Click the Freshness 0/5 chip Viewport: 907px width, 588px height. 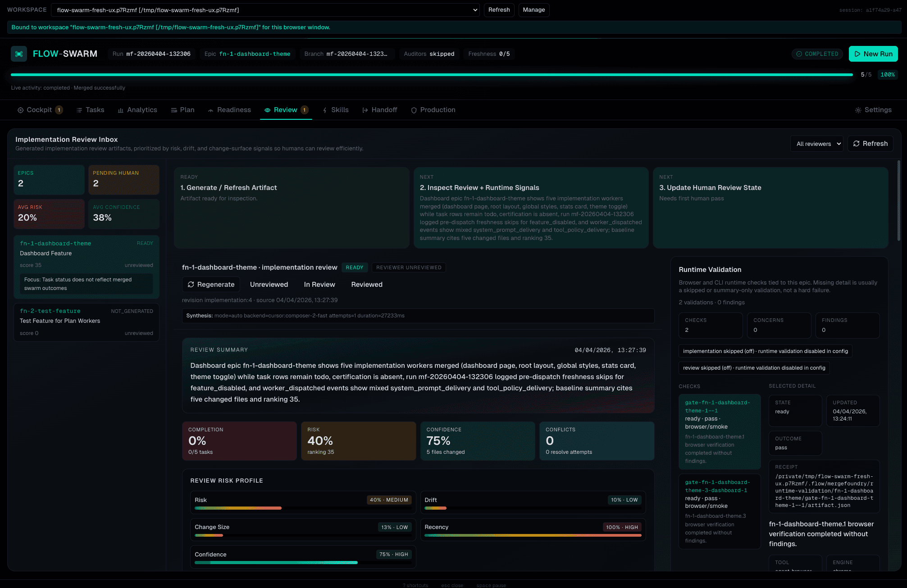(x=489, y=54)
